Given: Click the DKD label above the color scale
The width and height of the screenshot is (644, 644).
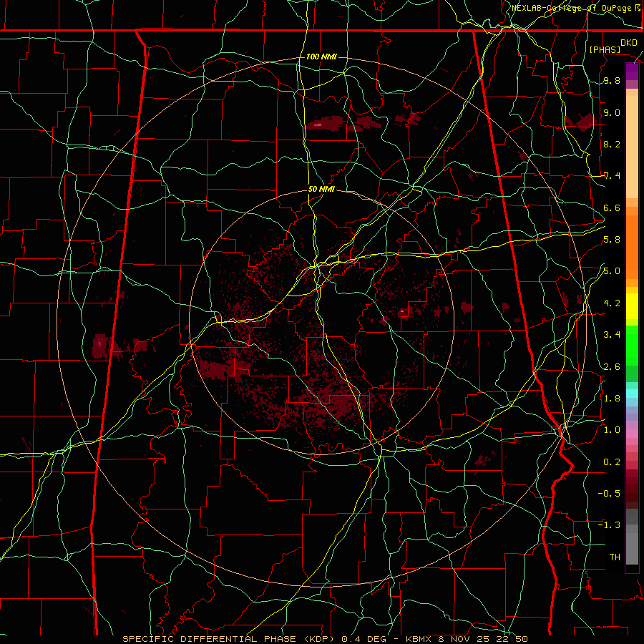Looking at the screenshot, I should [629, 43].
